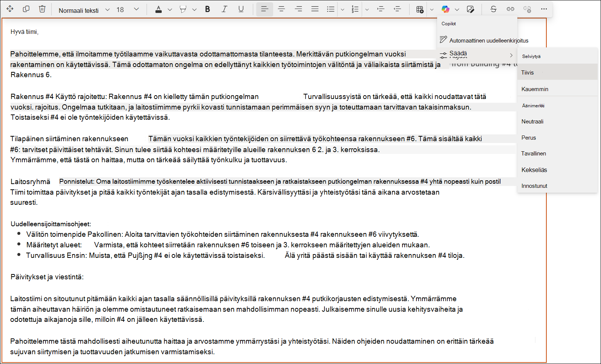This screenshot has width=601, height=364.
Task: Click the Copilot icon in toolbar
Action: pos(445,9)
